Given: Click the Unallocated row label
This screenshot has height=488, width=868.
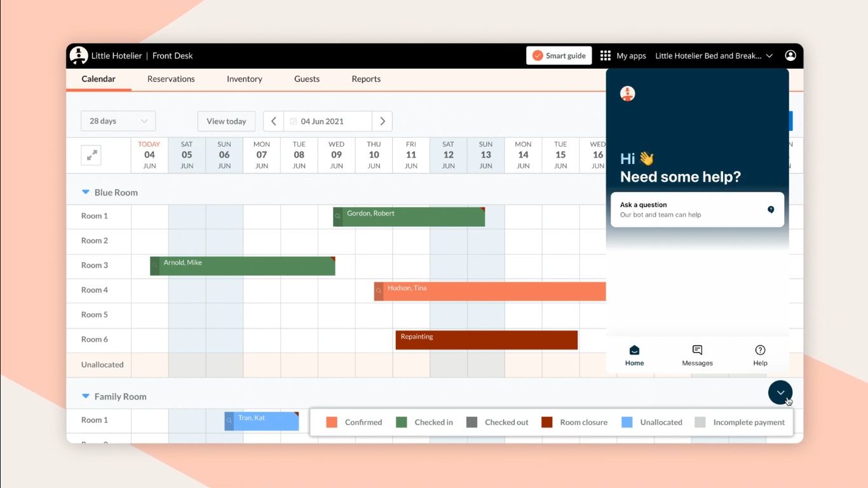Looking at the screenshot, I should [102, 365].
